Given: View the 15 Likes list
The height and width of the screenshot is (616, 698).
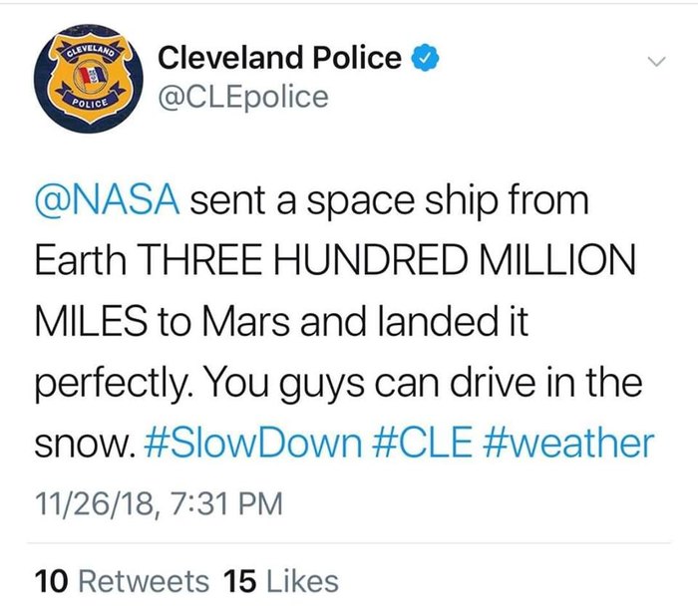Looking at the screenshot, I should coord(281,582).
